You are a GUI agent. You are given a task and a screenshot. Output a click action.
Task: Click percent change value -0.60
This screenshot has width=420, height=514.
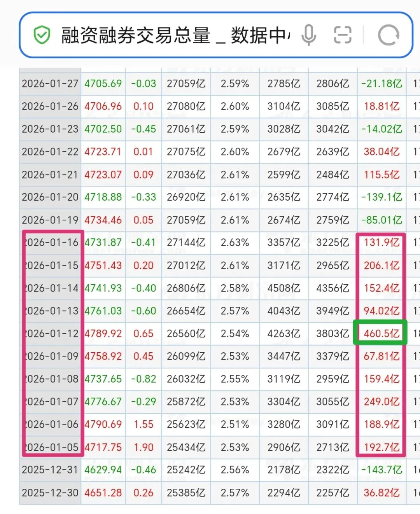[143, 311]
